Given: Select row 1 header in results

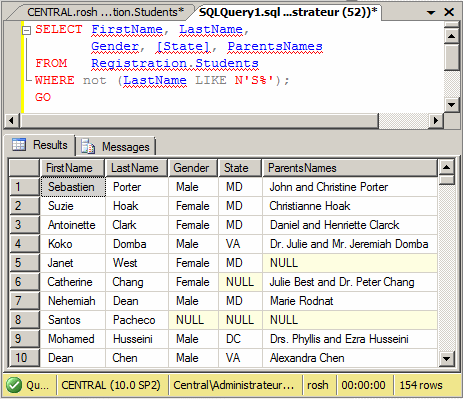Looking at the screenshot, I should pos(24,187).
